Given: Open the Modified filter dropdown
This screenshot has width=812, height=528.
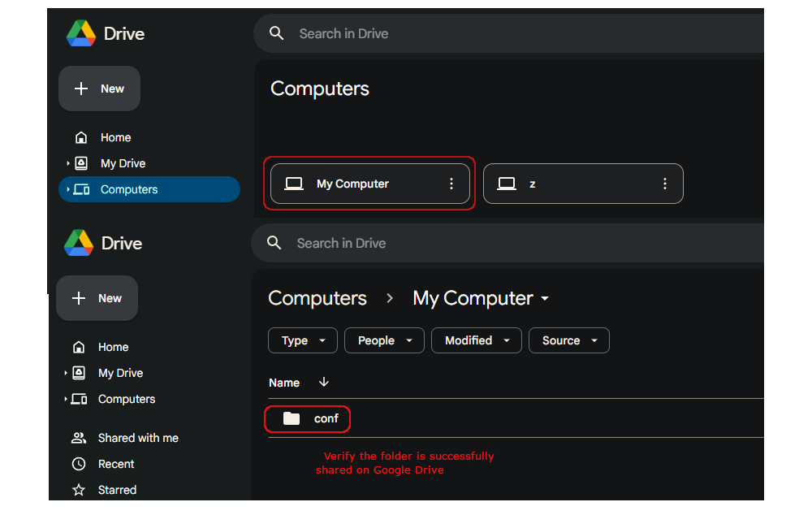Looking at the screenshot, I should [477, 340].
